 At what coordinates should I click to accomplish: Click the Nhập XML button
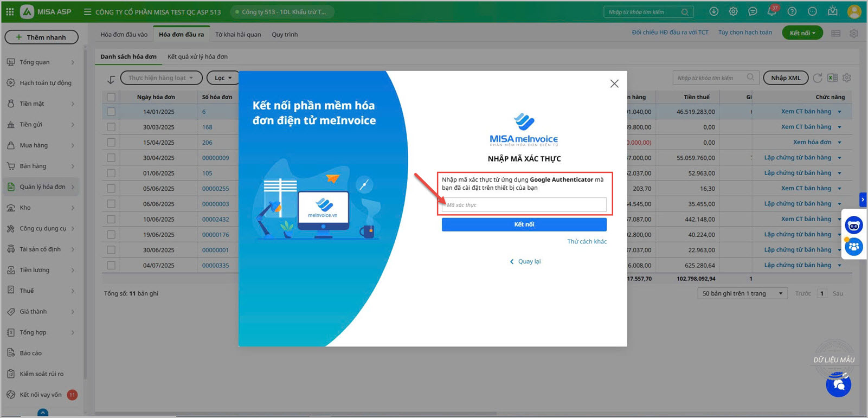pos(786,78)
